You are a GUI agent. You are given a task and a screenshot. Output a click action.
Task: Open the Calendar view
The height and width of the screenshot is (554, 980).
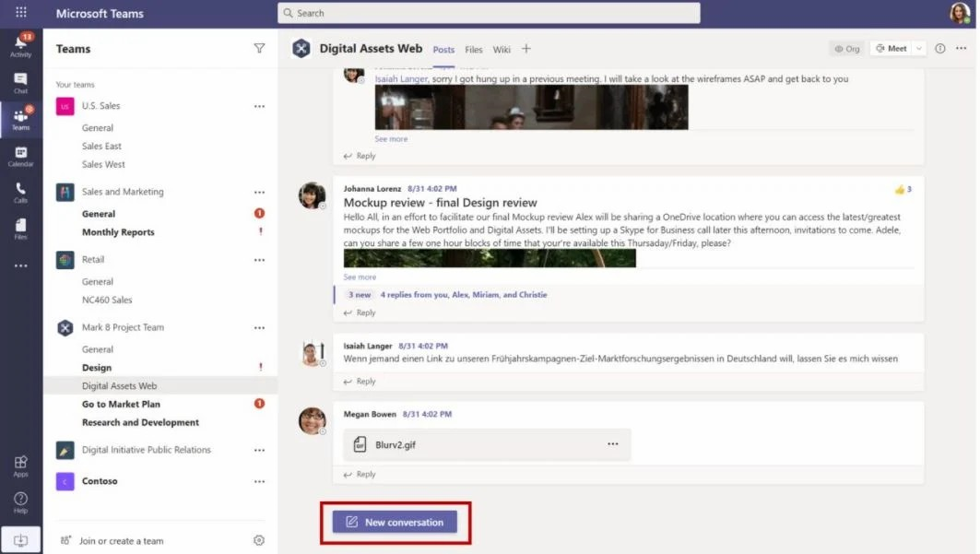(x=20, y=156)
